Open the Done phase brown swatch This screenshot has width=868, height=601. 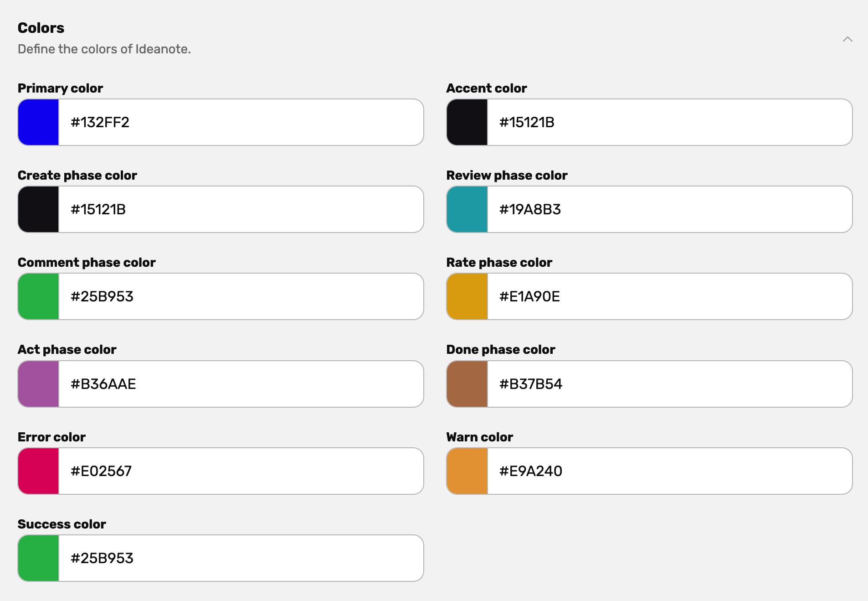[x=467, y=383]
